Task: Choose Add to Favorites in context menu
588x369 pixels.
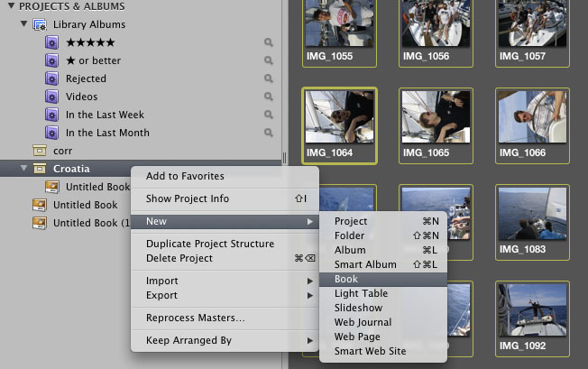Action: pos(225,176)
